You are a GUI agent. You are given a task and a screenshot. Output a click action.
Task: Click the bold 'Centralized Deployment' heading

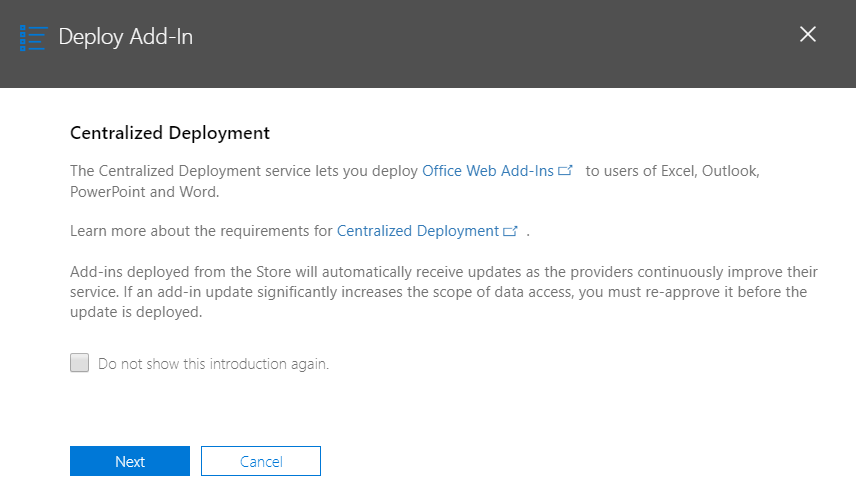pyautogui.click(x=170, y=133)
